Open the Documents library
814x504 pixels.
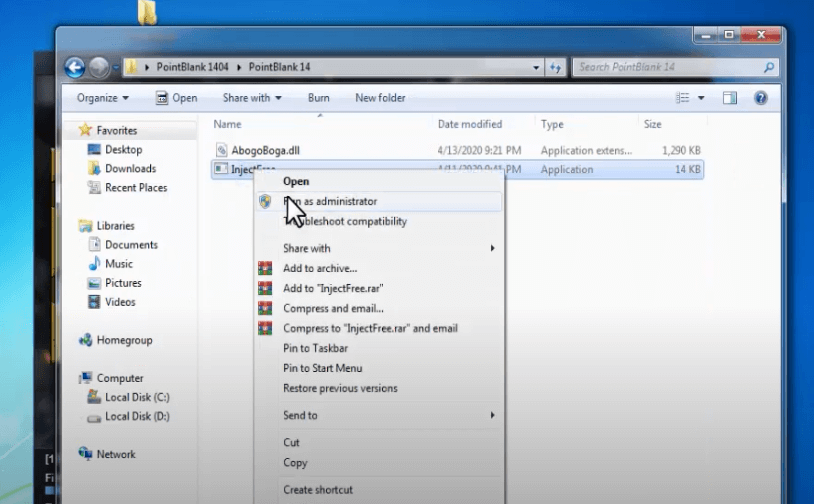coord(131,244)
